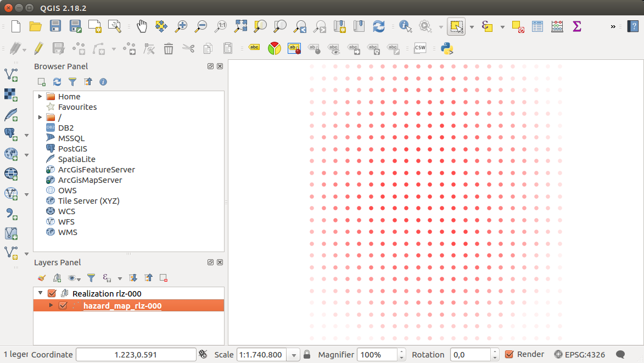644x363 pixels.
Task: Click the Pan Map hand tool
Action: 142,26
